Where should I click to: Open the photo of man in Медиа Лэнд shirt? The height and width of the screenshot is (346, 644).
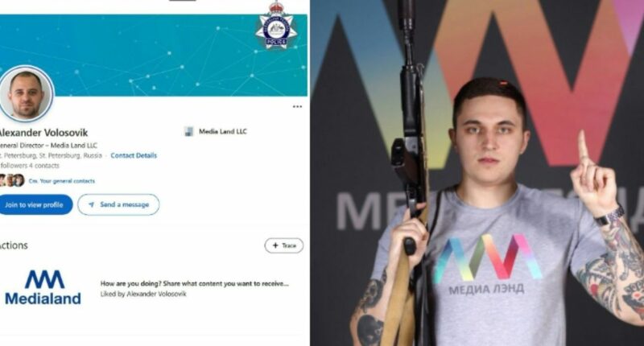point(477,173)
